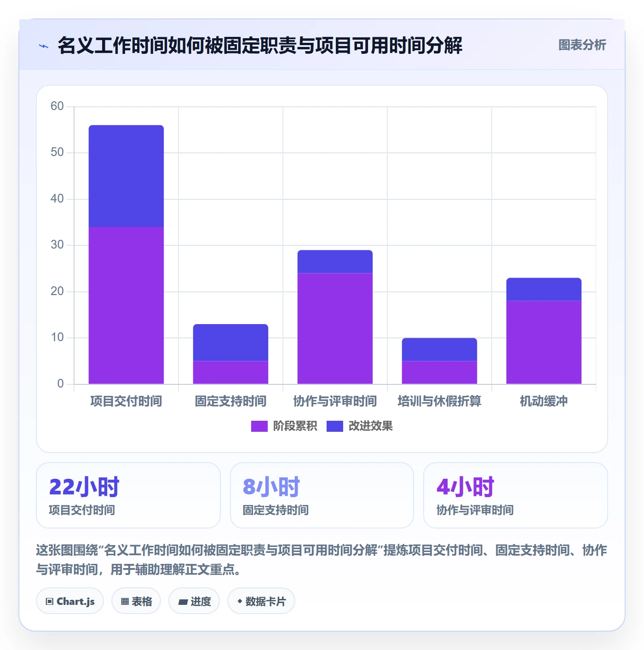Click the 协作与评审时间 x-axis label
644x650 pixels.
click(335, 401)
